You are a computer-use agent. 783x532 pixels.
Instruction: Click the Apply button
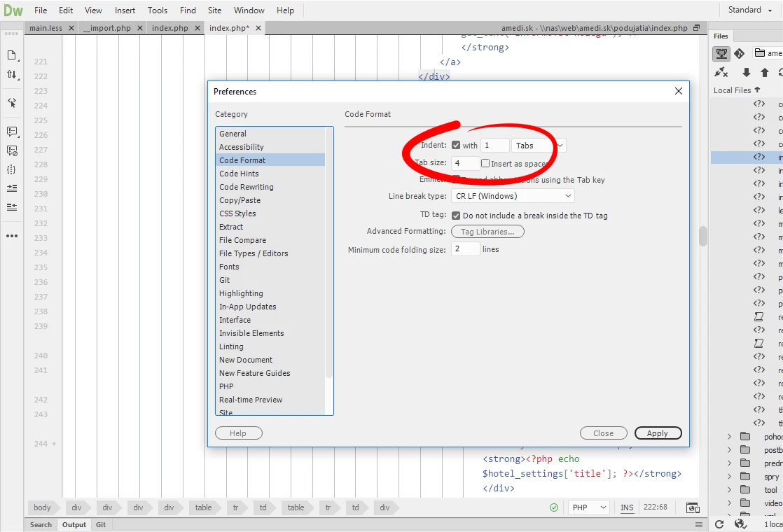(x=658, y=433)
